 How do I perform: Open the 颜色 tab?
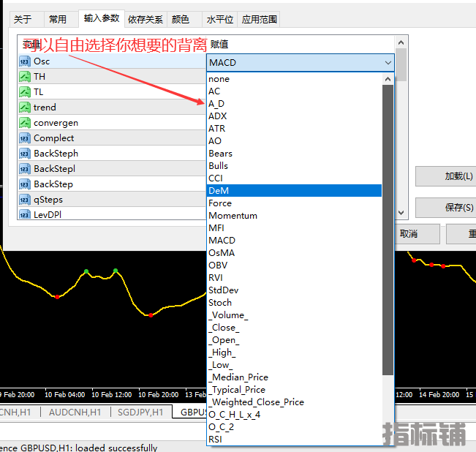point(180,20)
